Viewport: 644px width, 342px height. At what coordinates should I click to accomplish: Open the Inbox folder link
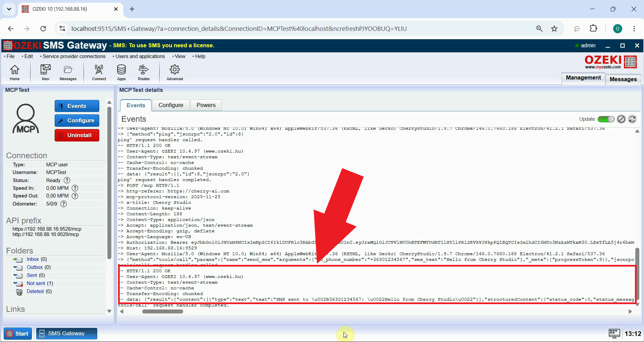click(x=33, y=260)
